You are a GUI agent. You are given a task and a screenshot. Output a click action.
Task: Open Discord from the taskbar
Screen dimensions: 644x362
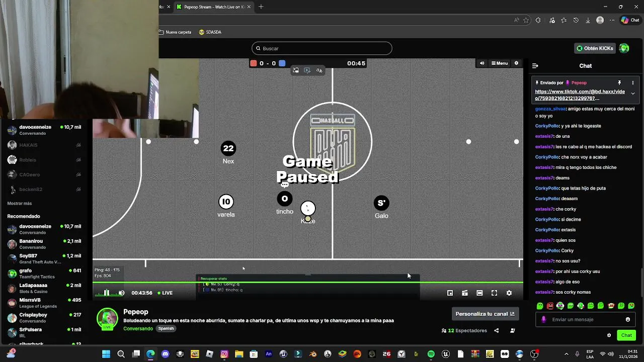pos(166,354)
